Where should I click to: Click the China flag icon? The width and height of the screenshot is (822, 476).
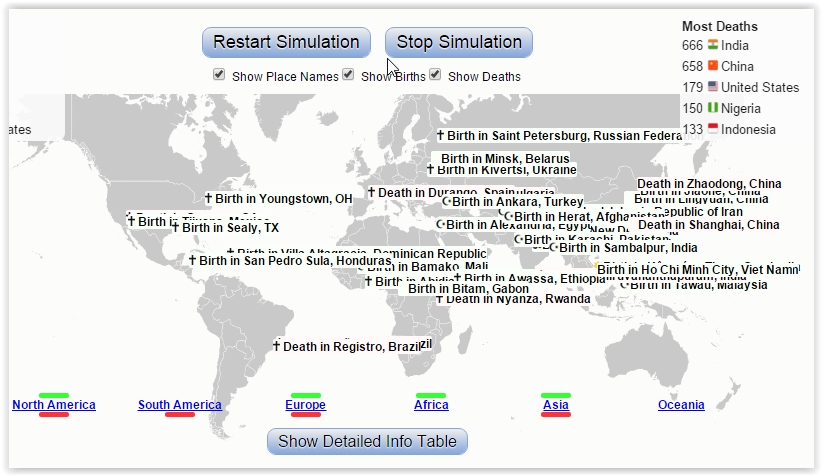point(713,66)
